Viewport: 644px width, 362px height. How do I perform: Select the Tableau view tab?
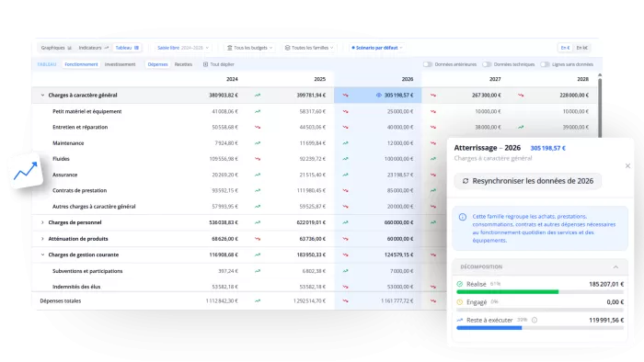coord(127,48)
